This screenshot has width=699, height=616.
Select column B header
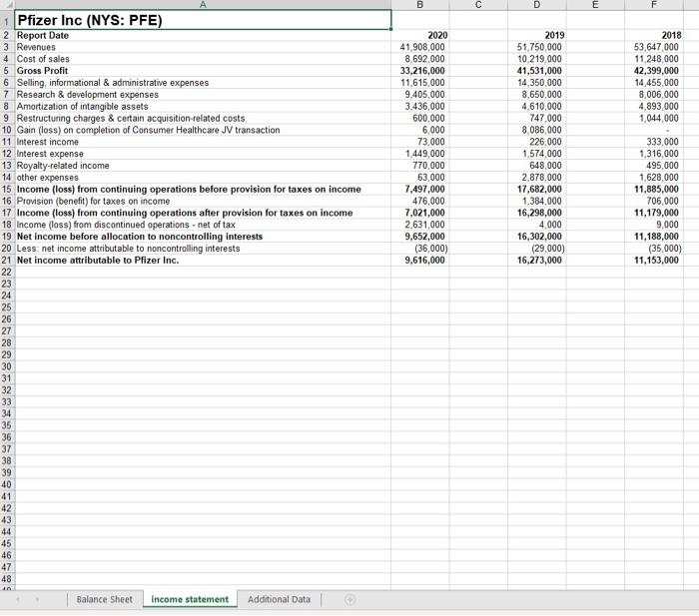coord(420,5)
